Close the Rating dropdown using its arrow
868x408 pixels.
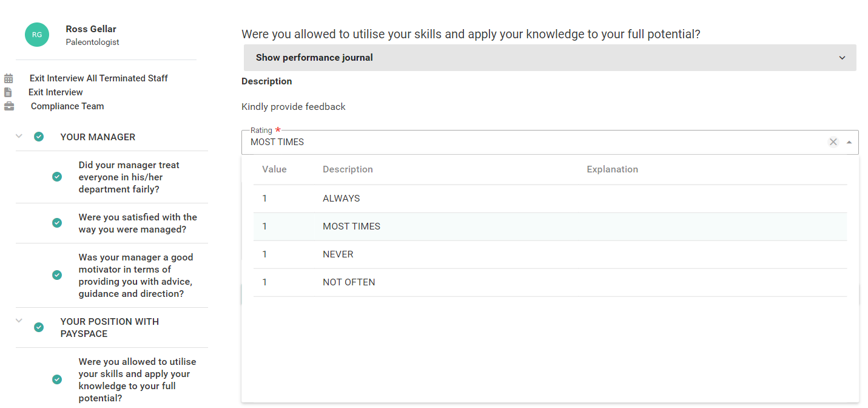pyautogui.click(x=849, y=142)
